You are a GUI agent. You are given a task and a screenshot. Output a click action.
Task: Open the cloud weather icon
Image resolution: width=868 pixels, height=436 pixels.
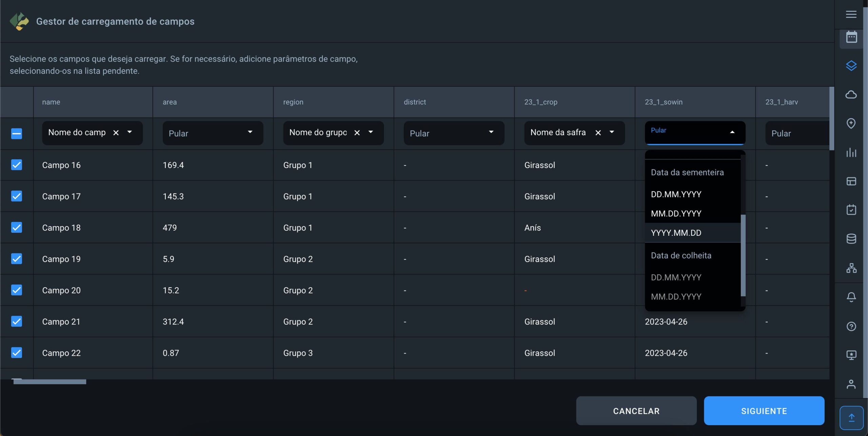click(851, 95)
